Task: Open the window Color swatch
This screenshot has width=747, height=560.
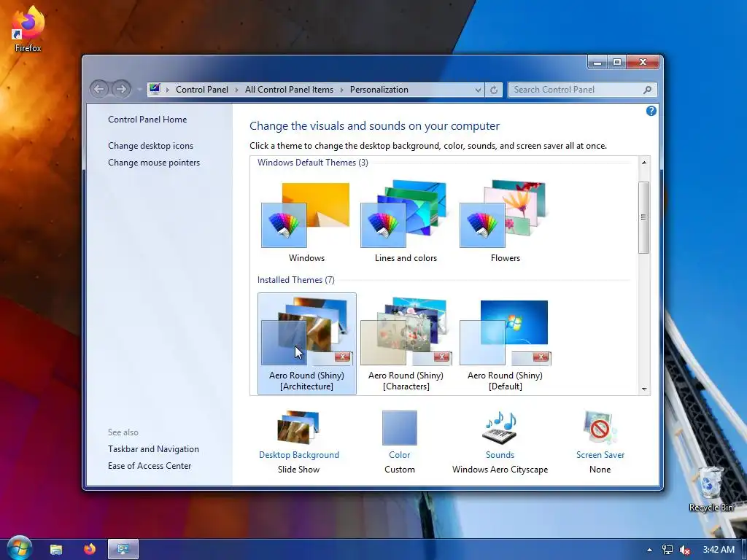Action: [399, 427]
